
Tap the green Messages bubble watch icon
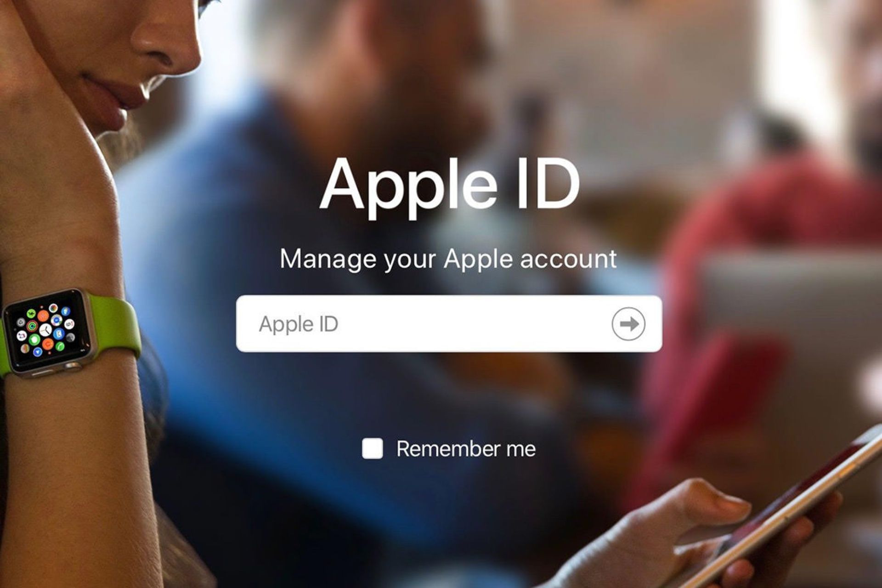[34, 339]
